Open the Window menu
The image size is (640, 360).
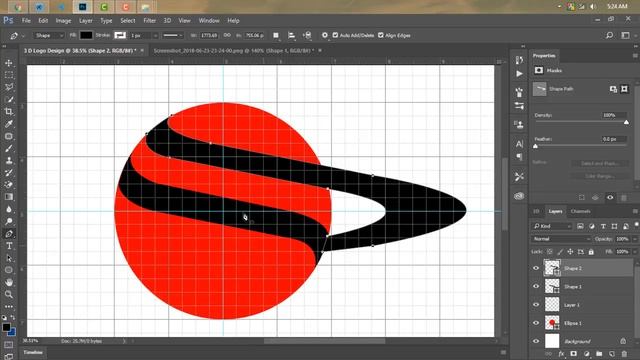[209, 20]
